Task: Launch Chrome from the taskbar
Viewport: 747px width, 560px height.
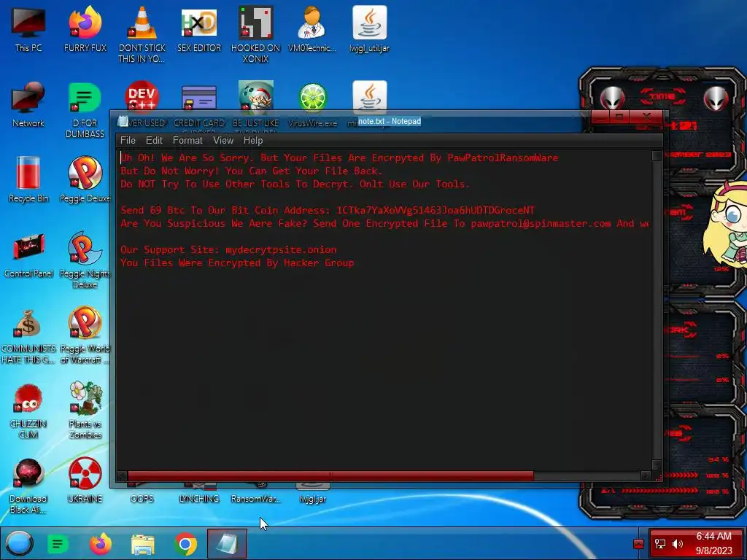Action: tap(185, 544)
